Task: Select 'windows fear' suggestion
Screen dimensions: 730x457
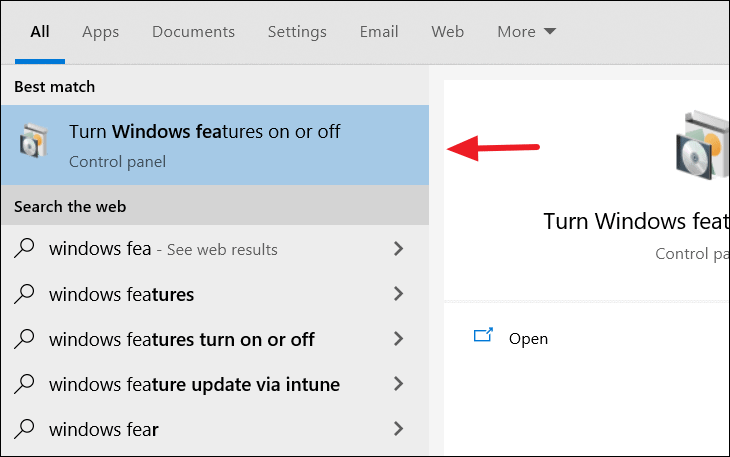Action: click(x=215, y=429)
